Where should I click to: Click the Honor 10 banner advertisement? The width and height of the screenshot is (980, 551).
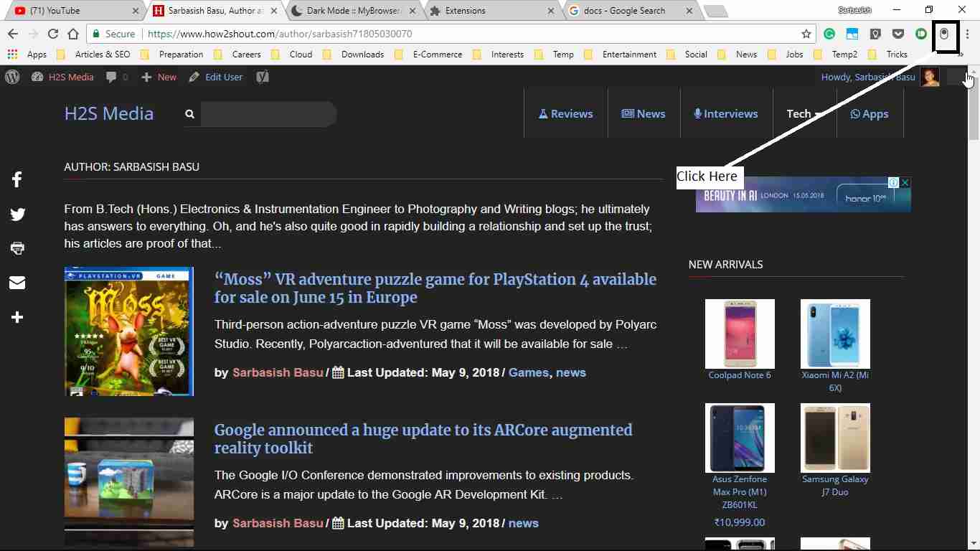click(804, 194)
